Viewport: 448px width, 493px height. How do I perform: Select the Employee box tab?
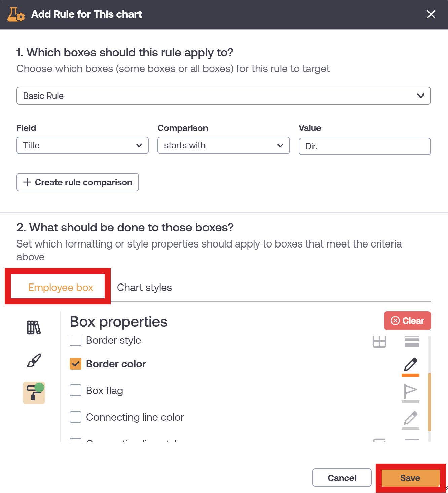[61, 288]
